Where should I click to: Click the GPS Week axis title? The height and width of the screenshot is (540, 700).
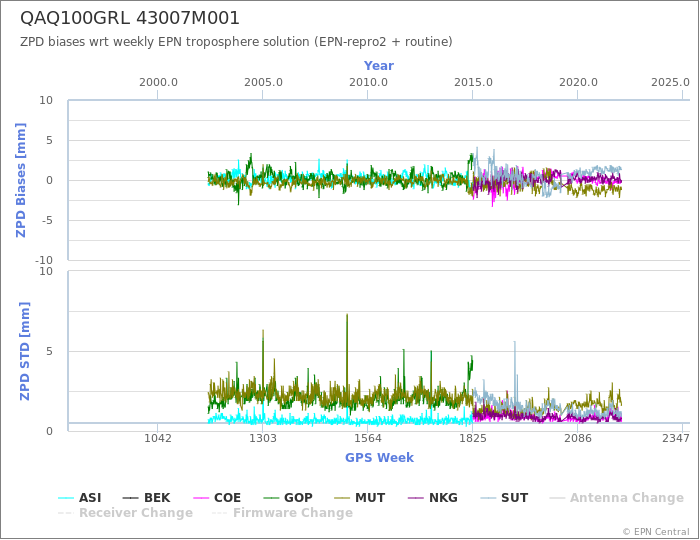coord(379,458)
